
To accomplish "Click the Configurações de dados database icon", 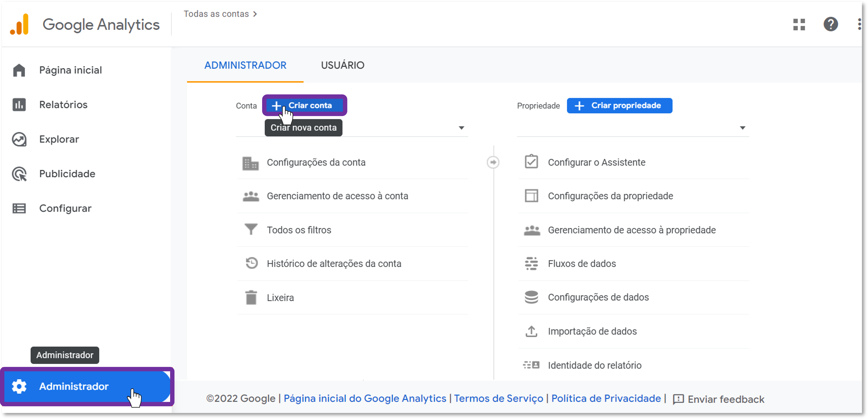I will pos(531,297).
